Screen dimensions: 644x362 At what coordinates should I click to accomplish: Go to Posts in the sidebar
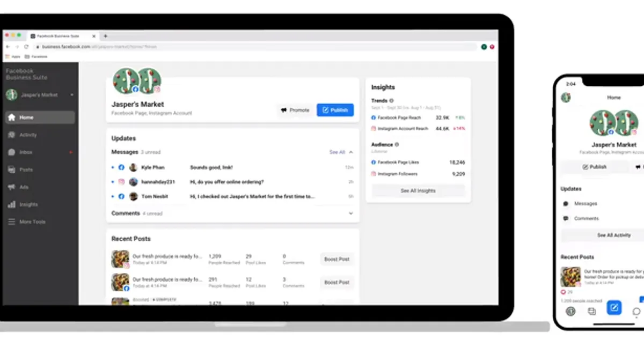pyautogui.click(x=40, y=169)
